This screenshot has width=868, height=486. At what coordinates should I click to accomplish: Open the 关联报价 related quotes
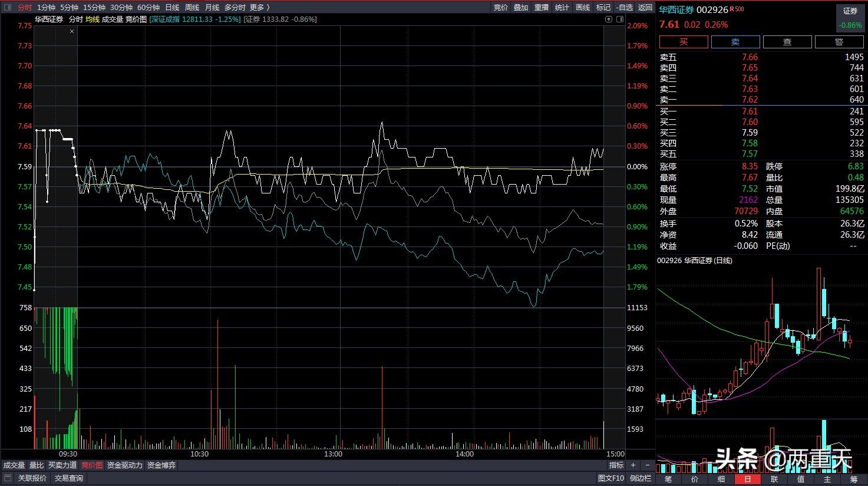[x=32, y=478]
